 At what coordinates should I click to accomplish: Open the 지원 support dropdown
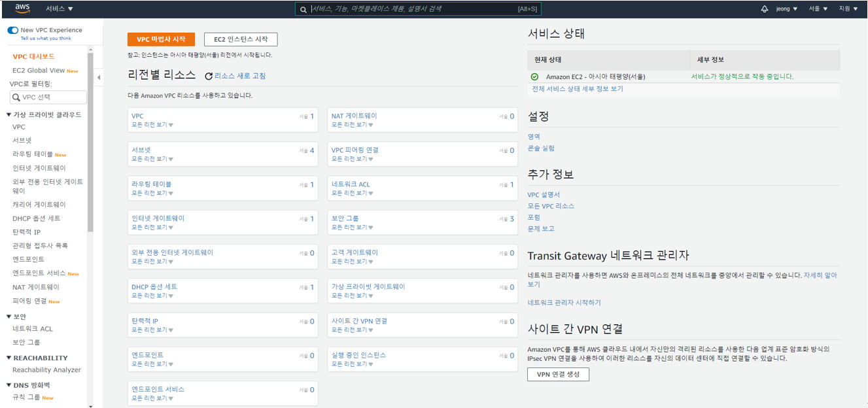[x=848, y=9]
